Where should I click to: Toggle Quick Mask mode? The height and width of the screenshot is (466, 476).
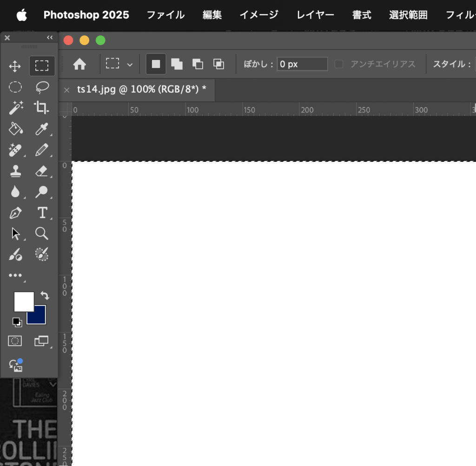point(15,341)
